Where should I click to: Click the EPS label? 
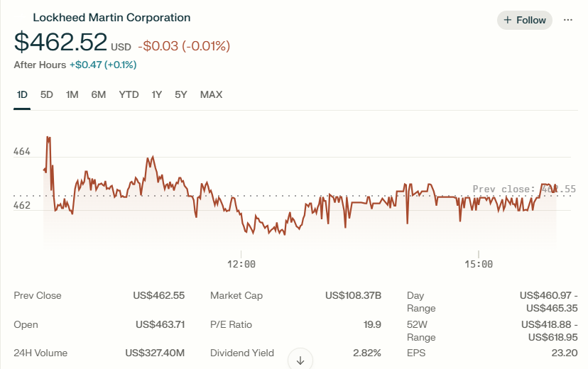pyautogui.click(x=416, y=353)
